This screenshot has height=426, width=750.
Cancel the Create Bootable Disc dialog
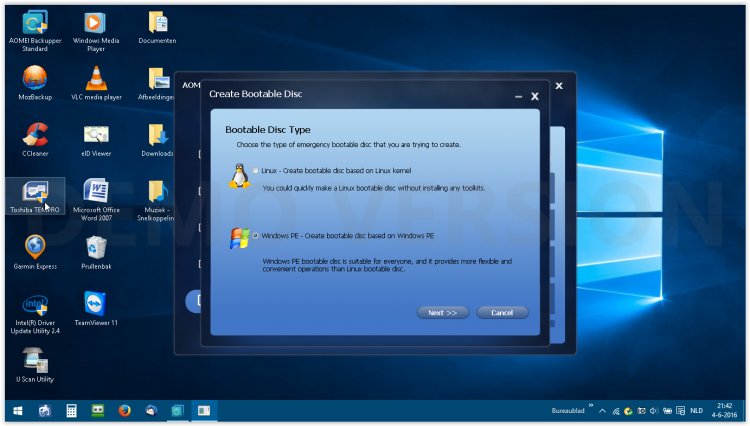tap(502, 312)
